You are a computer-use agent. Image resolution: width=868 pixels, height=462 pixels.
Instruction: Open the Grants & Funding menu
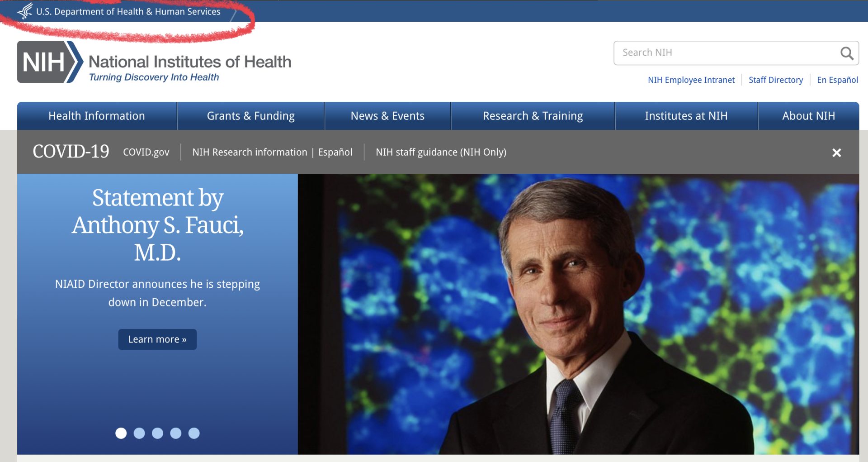pos(251,116)
